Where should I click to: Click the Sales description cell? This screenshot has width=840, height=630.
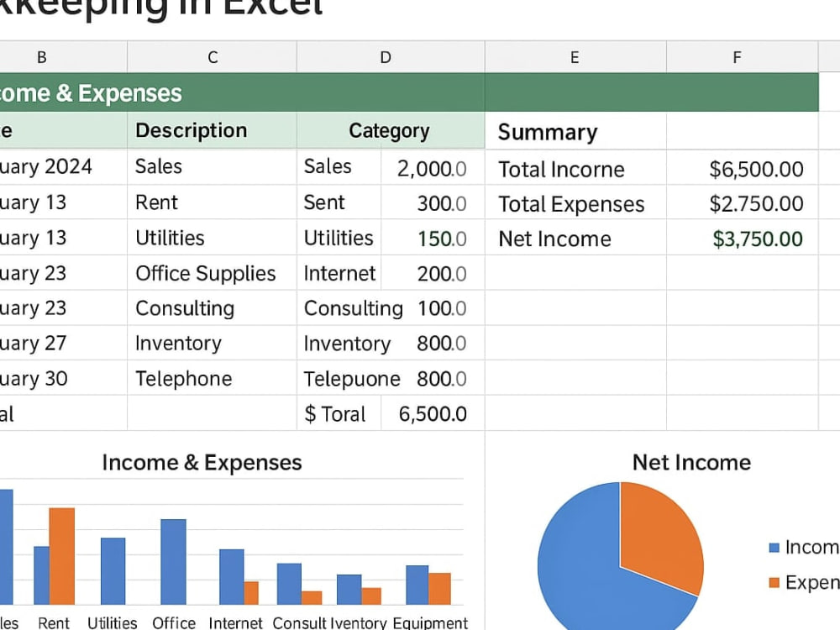[213, 166]
